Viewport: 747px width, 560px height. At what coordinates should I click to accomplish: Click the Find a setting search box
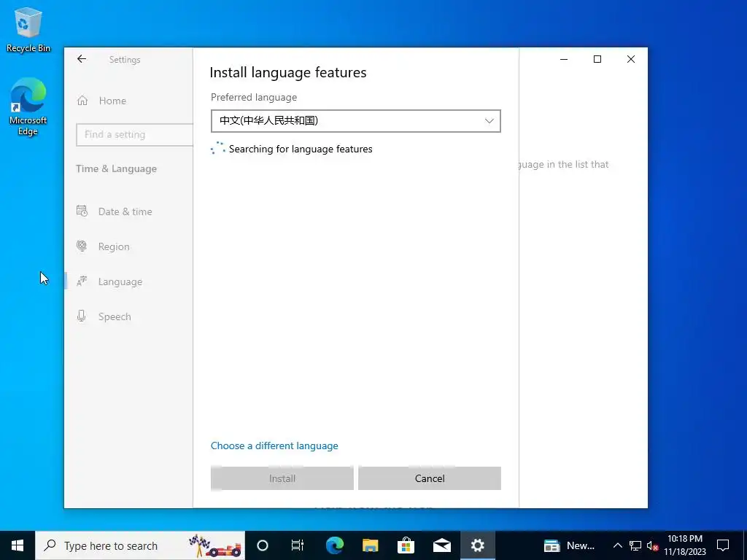coord(134,135)
